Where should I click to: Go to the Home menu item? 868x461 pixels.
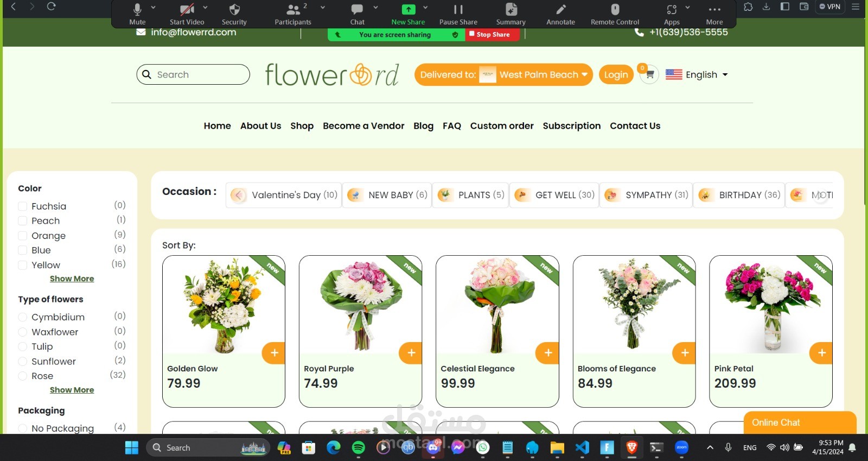coord(217,126)
